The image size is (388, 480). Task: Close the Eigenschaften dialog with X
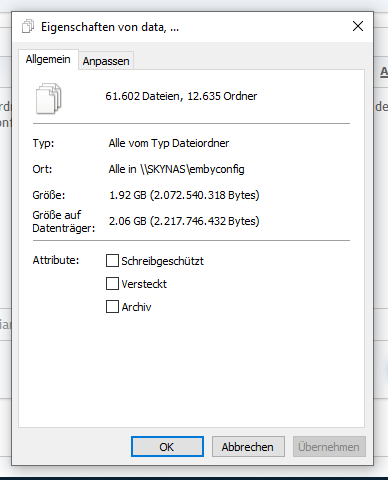click(358, 26)
